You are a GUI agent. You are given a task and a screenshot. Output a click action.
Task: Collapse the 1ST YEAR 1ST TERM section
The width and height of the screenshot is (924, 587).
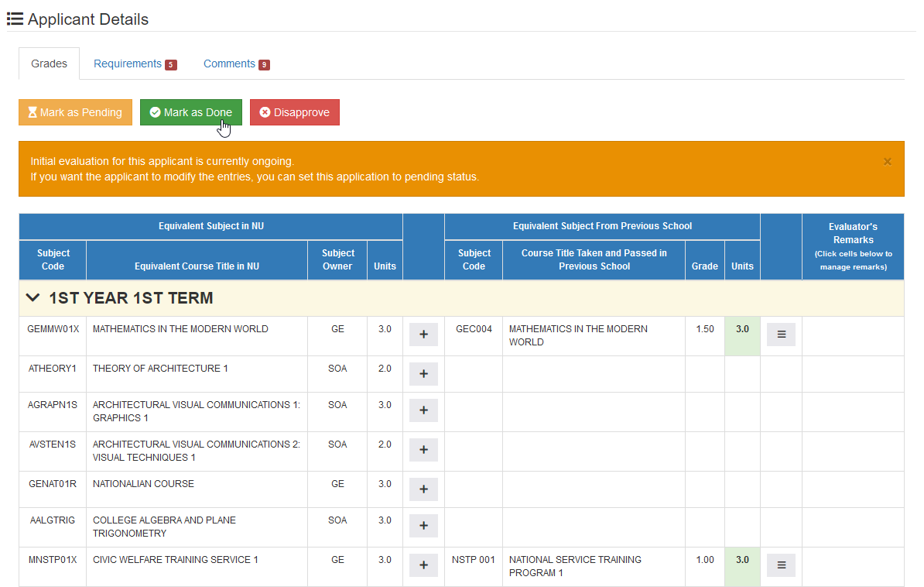[x=33, y=298]
